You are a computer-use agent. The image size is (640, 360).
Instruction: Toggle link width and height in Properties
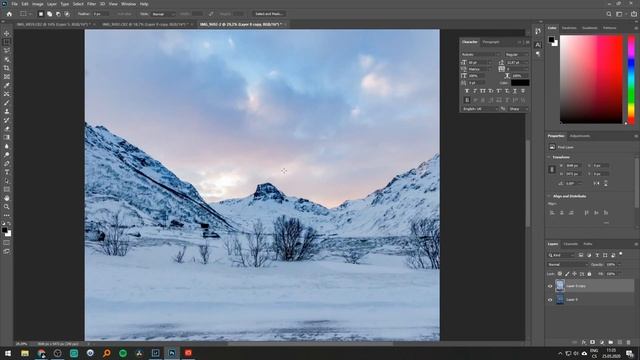point(552,169)
